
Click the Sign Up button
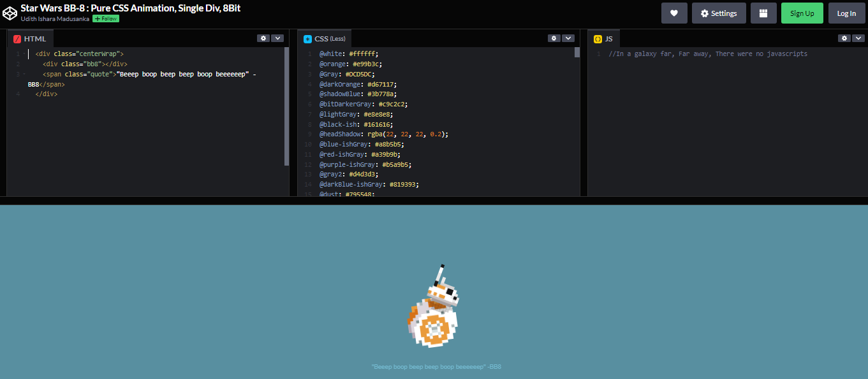(x=802, y=13)
